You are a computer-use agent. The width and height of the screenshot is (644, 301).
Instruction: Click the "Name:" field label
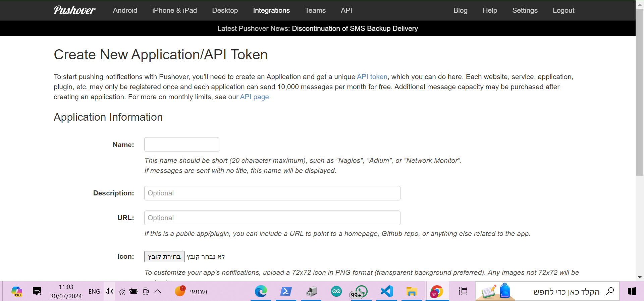tap(123, 145)
